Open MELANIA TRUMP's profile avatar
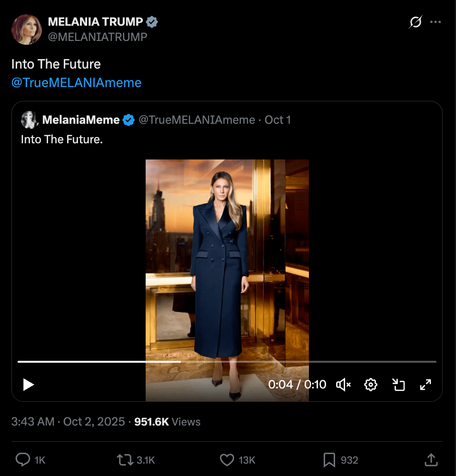Screen dimensions: 456x476 point(27,29)
